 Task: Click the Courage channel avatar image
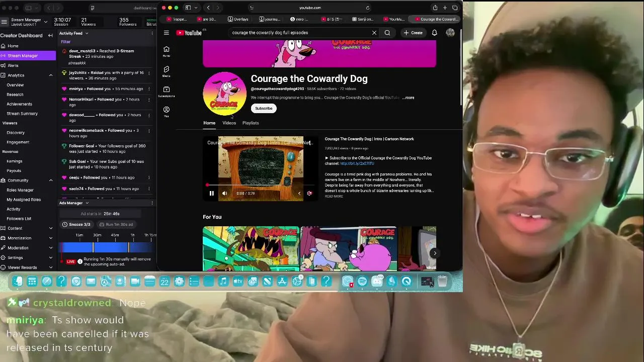[x=224, y=94]
